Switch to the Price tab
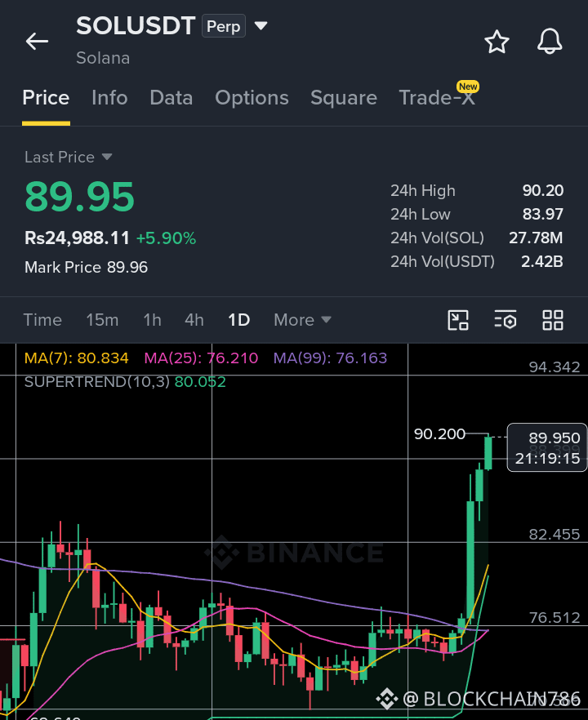 click(x=46, y=98)
